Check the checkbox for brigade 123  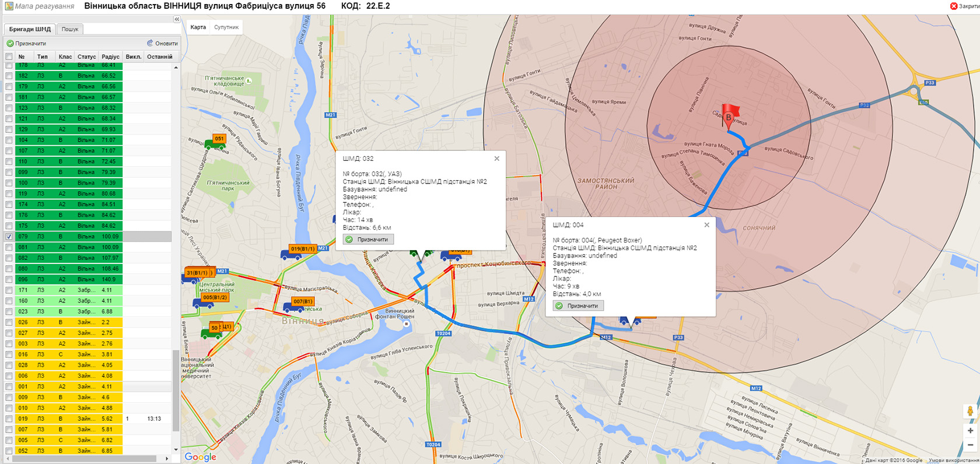click(9, 108)
